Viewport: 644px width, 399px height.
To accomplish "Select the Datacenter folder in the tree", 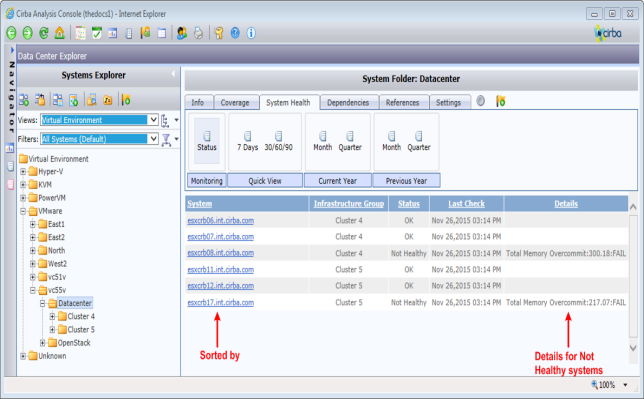I will [x=75, y=303].
